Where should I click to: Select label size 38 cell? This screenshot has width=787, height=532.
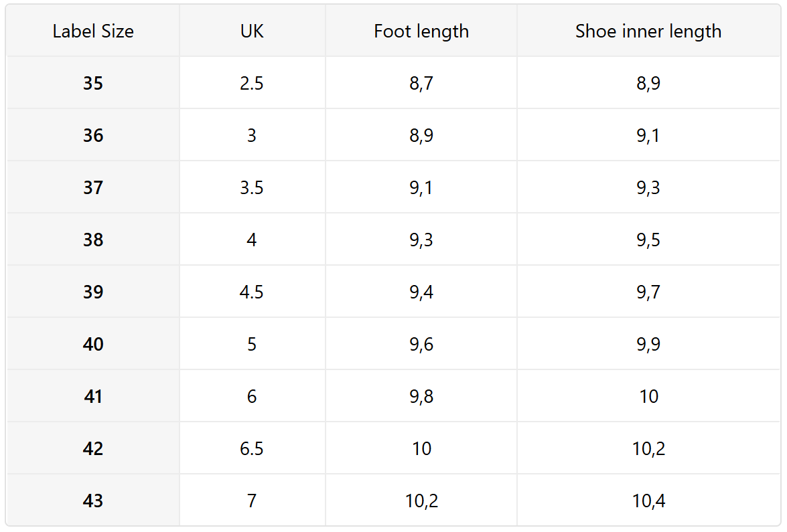point(93,240)
